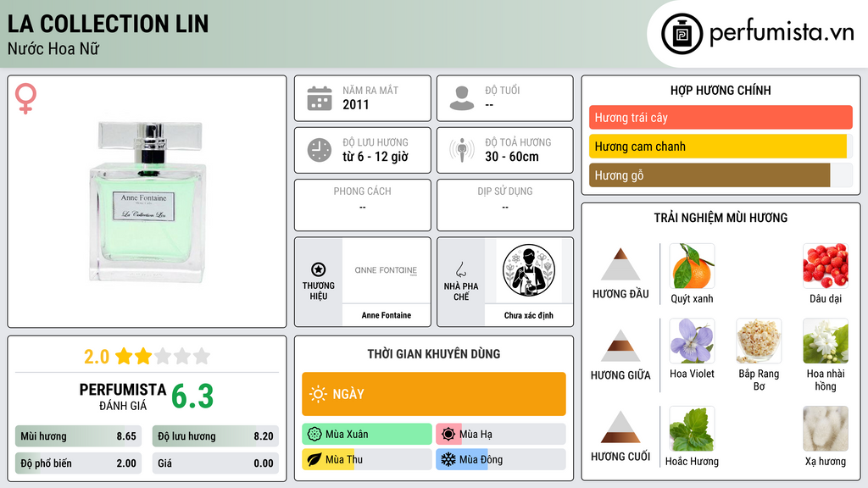Open the Dâu dại note image
The height and width of the screenshot is (488, 868).
[x=826, y=266]
